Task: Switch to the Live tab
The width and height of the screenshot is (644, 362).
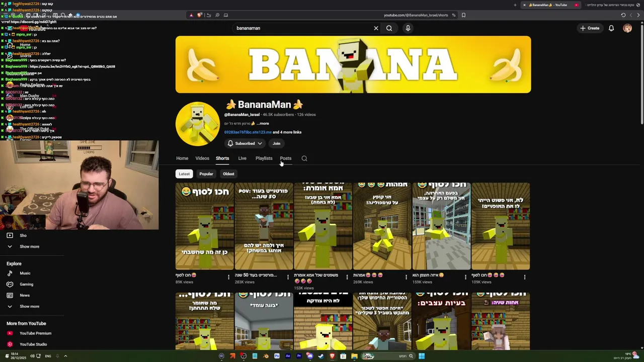Action: click(x=242, y=158)
